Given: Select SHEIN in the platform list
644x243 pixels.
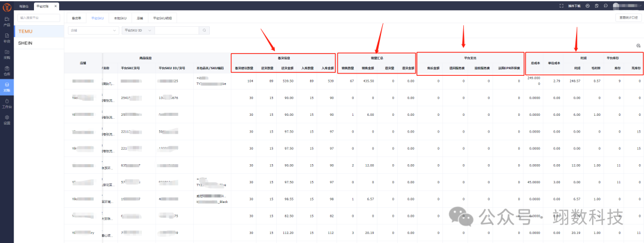Looking at the screenshot, I should pos(39,43).
